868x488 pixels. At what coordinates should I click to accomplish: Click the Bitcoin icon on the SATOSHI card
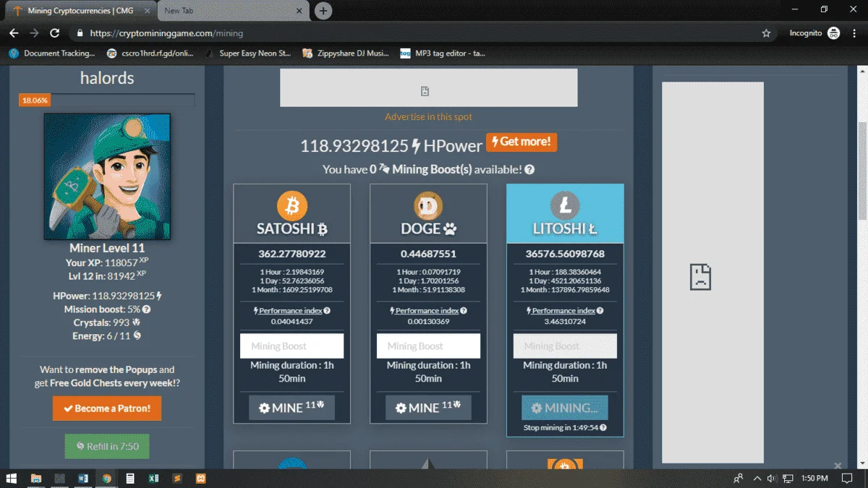click(x=292, y=206)
